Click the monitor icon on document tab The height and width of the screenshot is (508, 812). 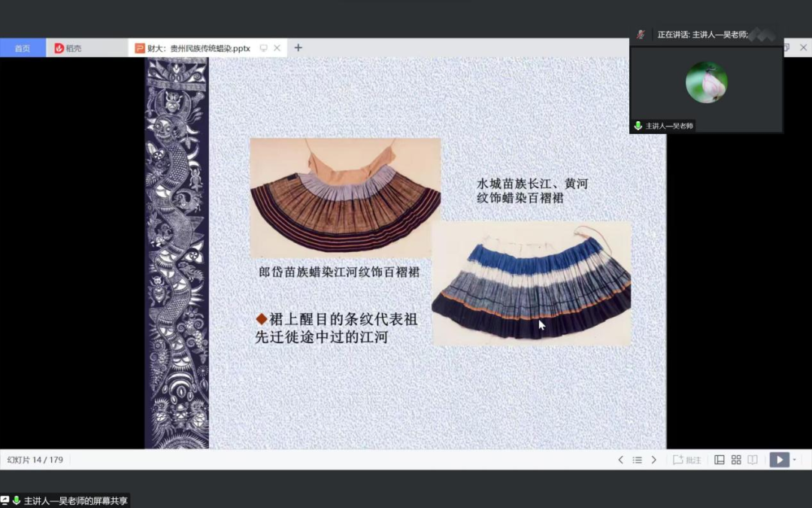pos(263,48)
